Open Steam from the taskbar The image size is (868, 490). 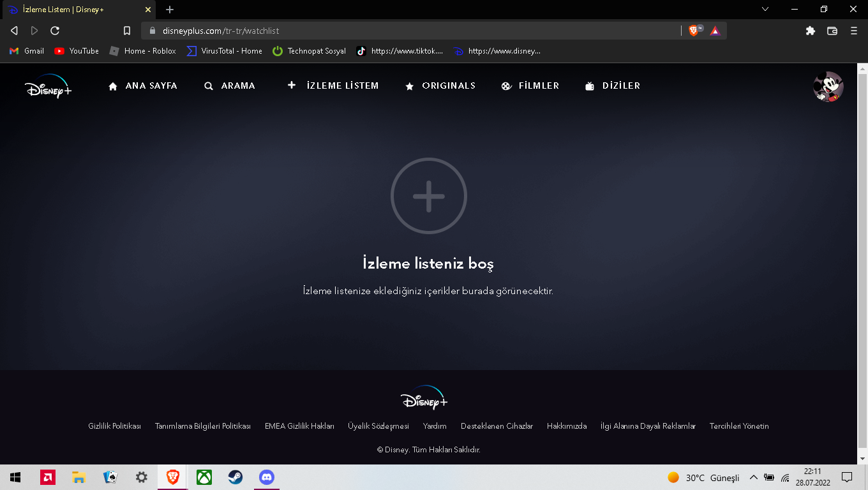[x=236, y=477]
